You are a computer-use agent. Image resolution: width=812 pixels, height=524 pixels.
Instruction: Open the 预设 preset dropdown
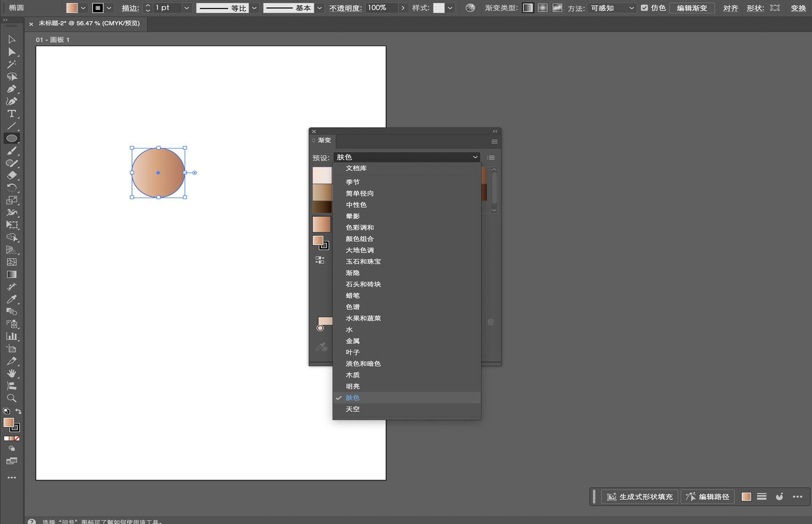click(407, 157)
